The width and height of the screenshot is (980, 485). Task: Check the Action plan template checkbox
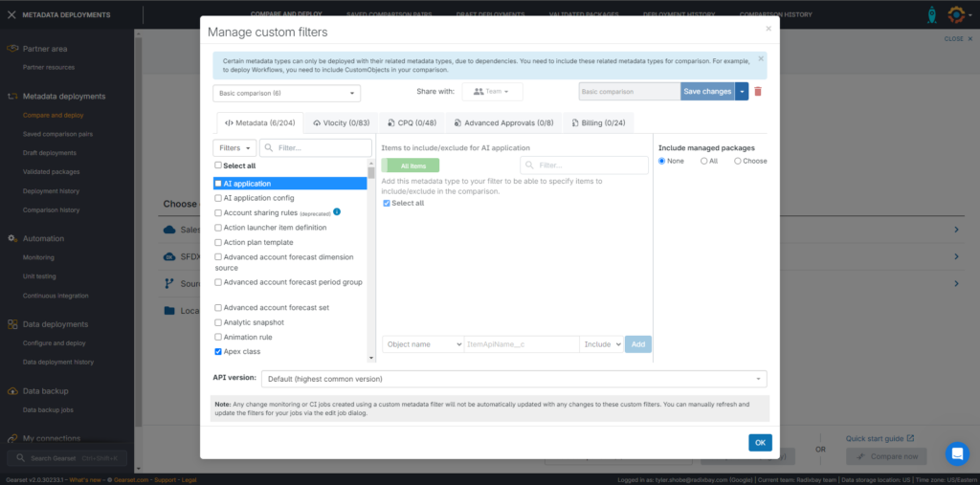[218, 243]
